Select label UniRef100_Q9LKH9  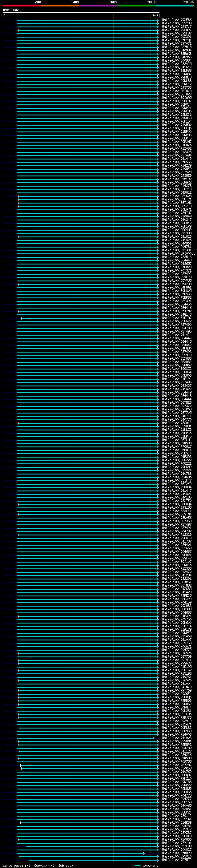point(177,467)
